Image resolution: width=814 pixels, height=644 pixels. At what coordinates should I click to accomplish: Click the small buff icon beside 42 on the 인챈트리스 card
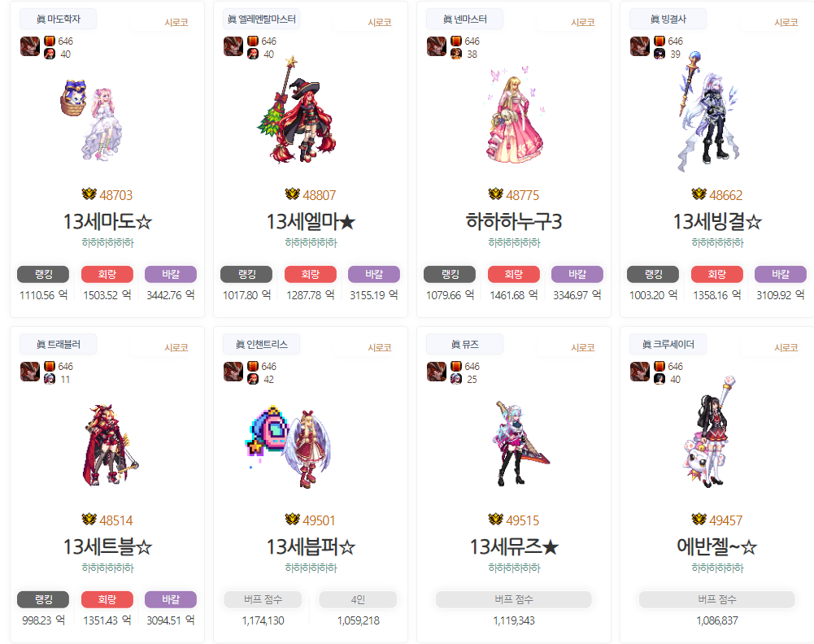tap(253, 380)
